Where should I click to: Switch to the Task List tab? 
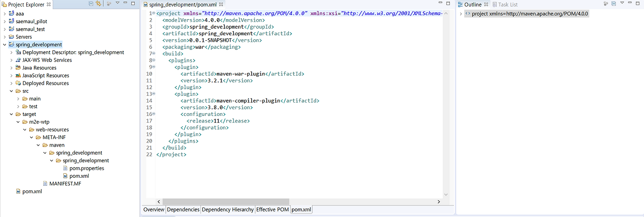pyautogui.click(x=505, y=4)
